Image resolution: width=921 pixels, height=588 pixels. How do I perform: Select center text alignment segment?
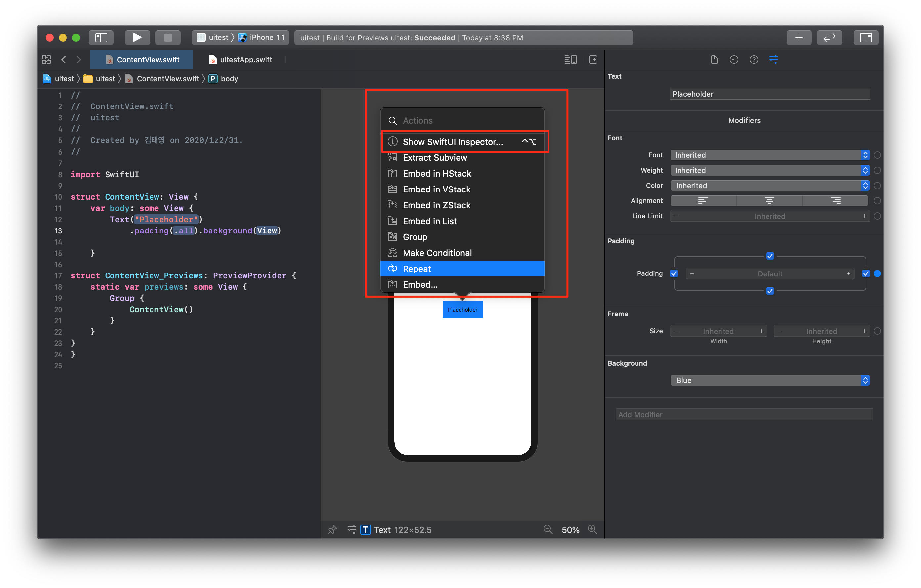coord(769,201)
